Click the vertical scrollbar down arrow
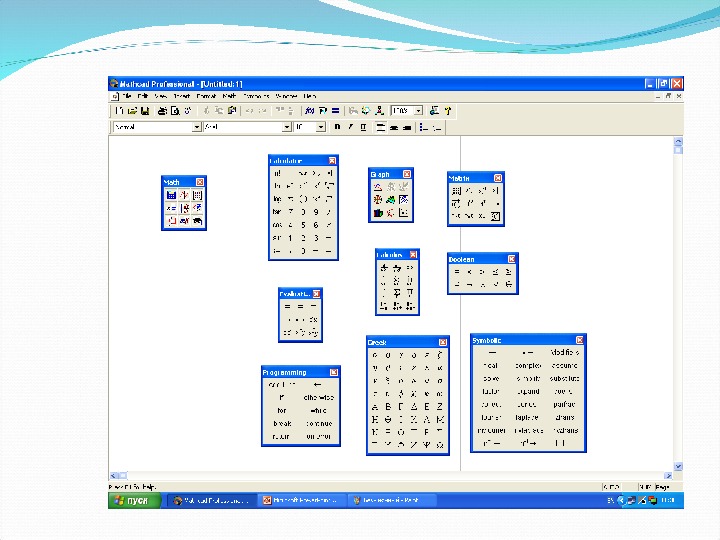 tap(678, 467)
